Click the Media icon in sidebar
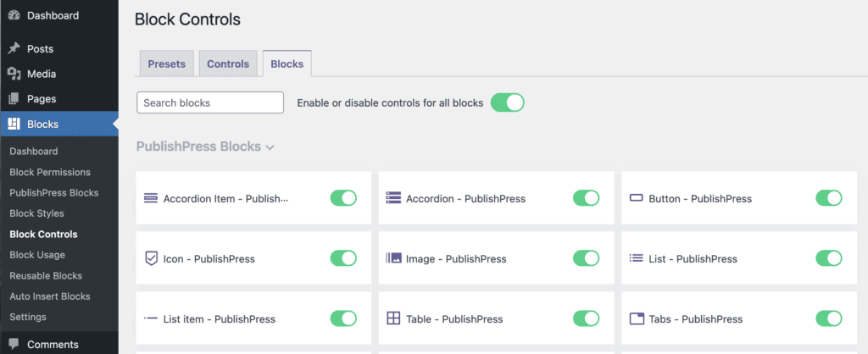The height and width of the screenshot is (354, 868). click(x=14, y=74)
